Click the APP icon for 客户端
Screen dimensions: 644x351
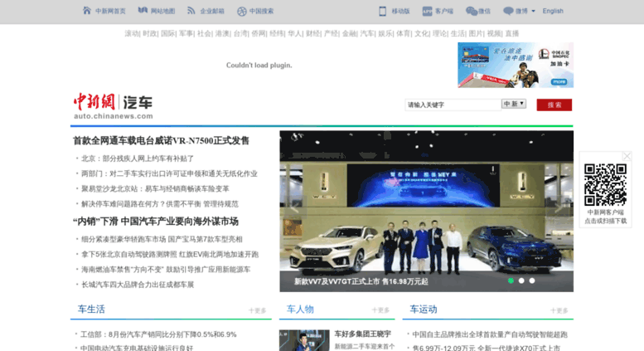coord(427,11)
